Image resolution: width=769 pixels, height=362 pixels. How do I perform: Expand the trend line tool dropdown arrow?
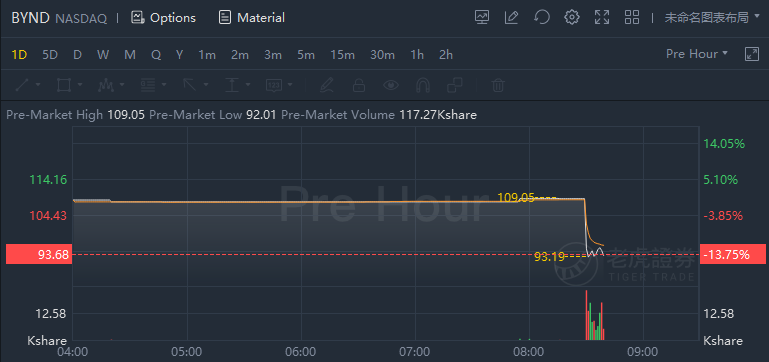(37, 85)
